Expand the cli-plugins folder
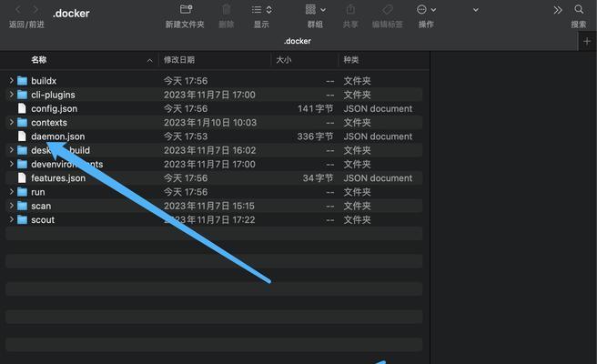 (11, 94)
